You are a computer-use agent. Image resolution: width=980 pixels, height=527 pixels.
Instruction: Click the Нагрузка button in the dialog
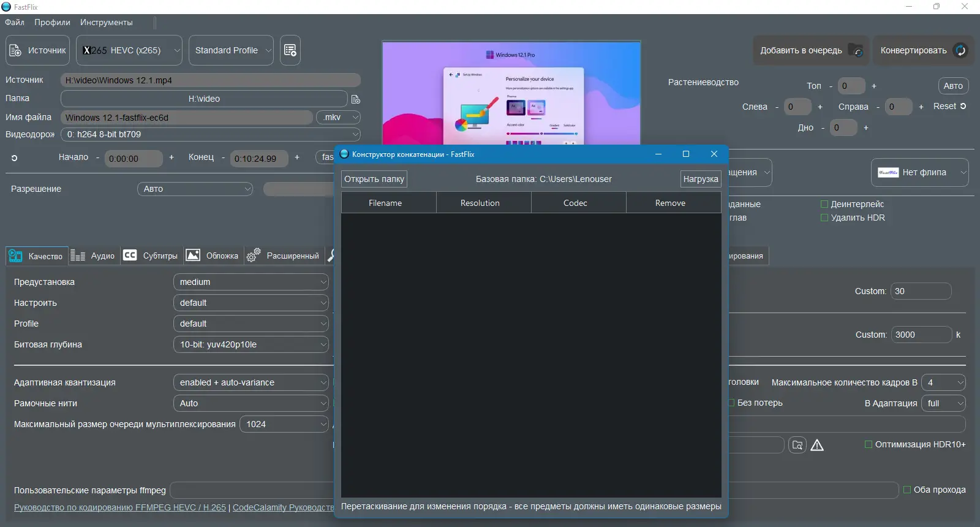[701, 179]
